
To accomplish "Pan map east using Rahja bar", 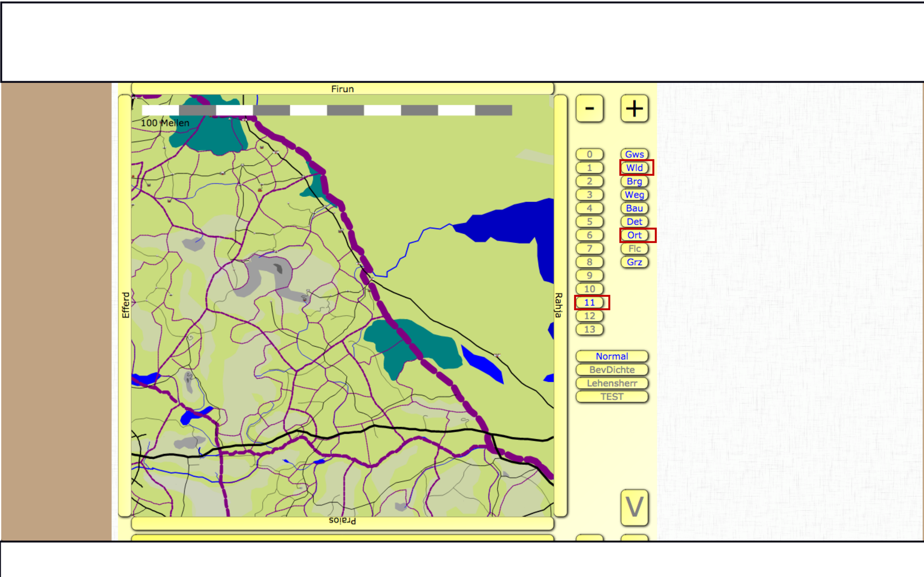I will [x=560, y=305].
